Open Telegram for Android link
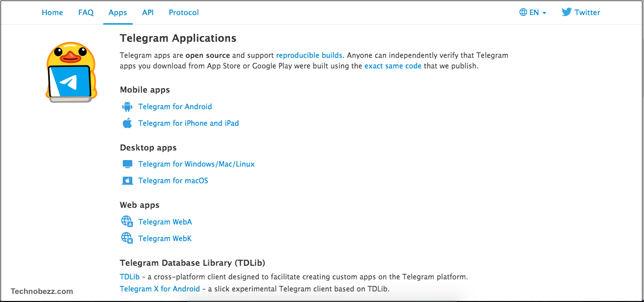 point(175,107)
